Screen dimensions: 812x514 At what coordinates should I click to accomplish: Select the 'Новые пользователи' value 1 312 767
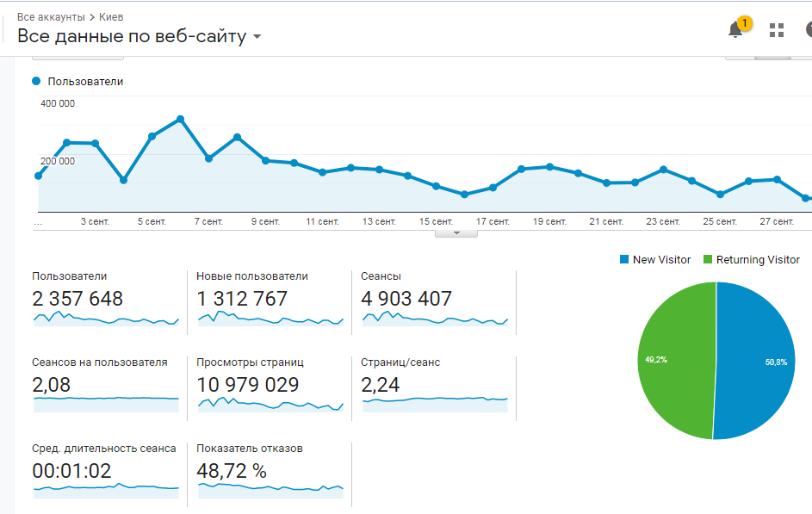(x=242, y=299)
